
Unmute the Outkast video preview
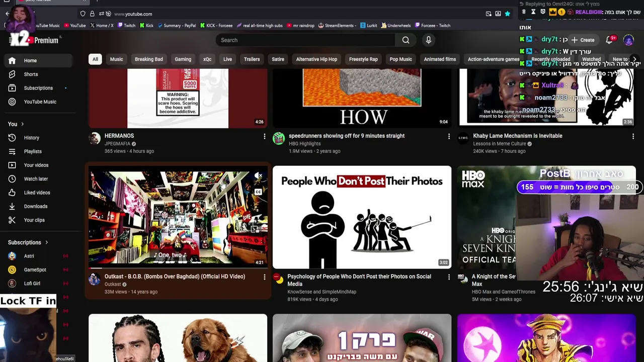pos(258,176)
